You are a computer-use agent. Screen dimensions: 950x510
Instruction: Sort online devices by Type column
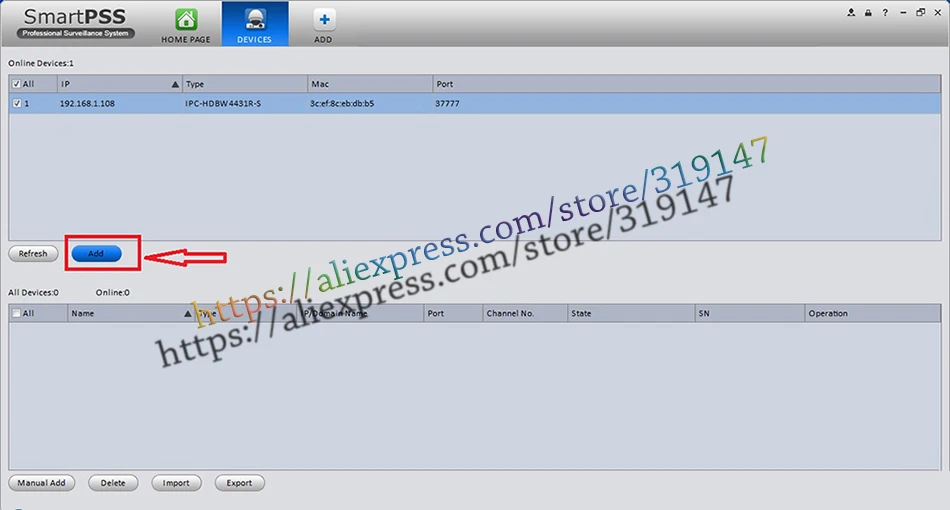pos(245,84)
